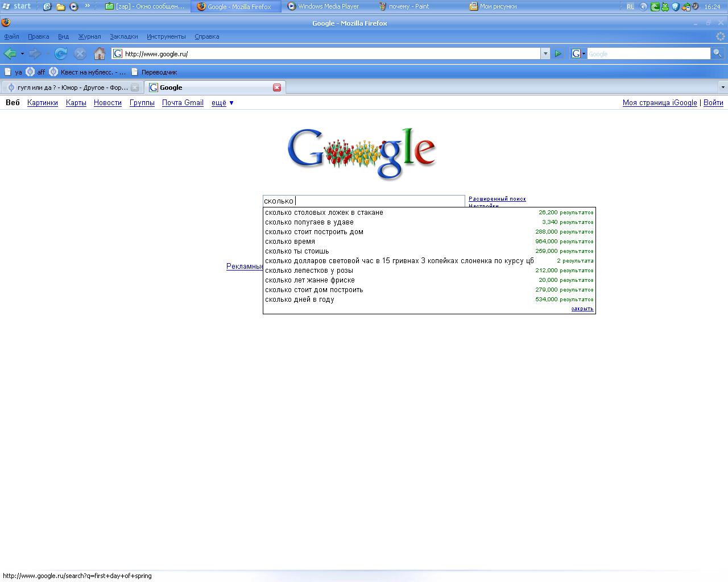This screenshot has height=582, width=728.
Task: Reload the page with the Refresh icon
Action: (x=61, y=53)
